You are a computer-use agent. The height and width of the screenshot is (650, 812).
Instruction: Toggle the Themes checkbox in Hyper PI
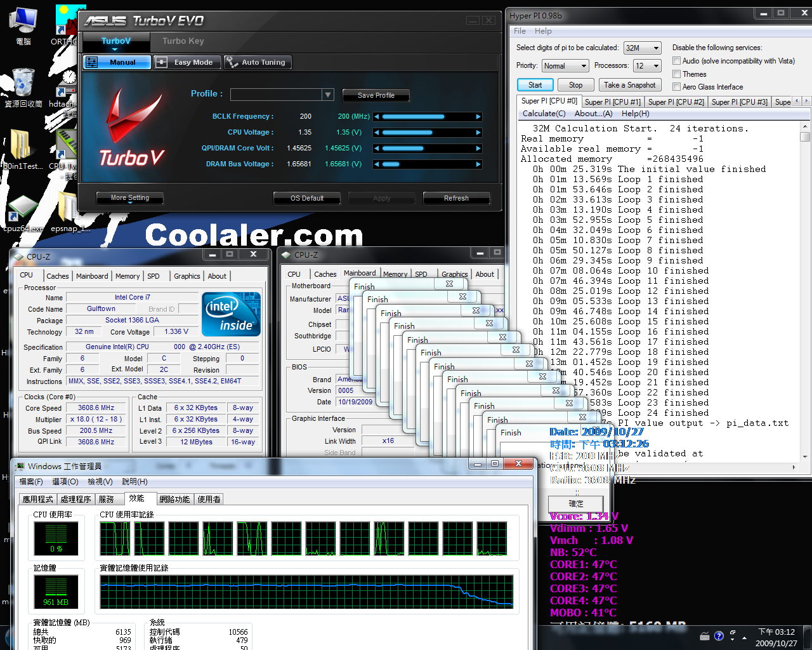pos(677,74)
